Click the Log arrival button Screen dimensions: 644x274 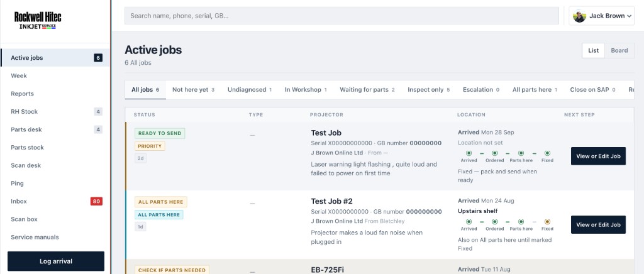click(x=56, y=261)
